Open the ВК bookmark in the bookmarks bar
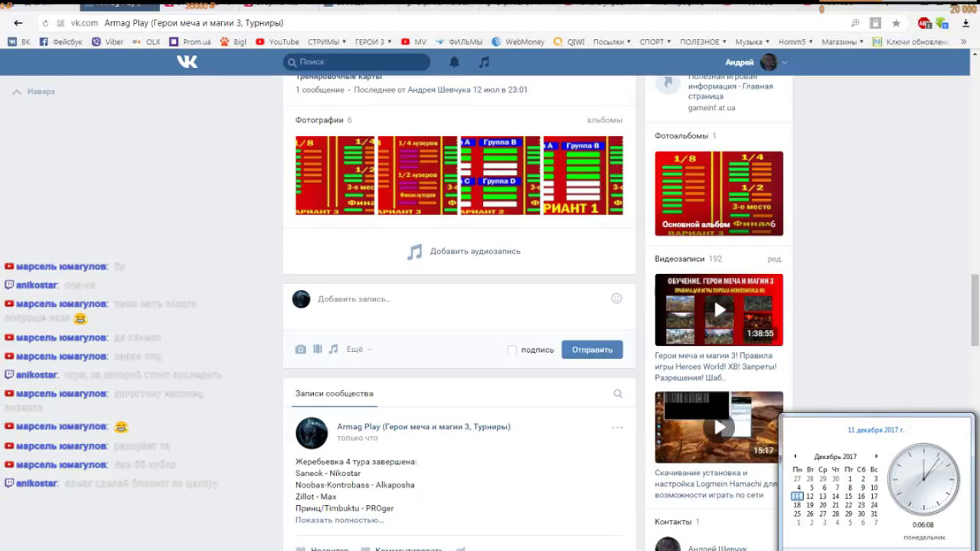980x551 pixels. (19, 42)
